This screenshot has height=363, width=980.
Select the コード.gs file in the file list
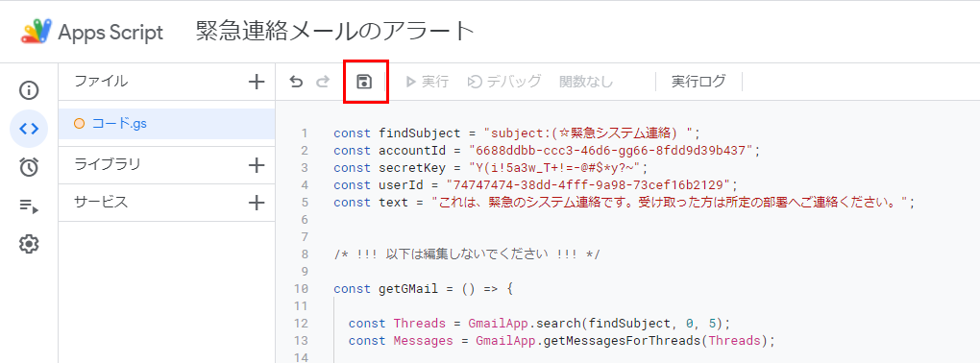(167, 124)
